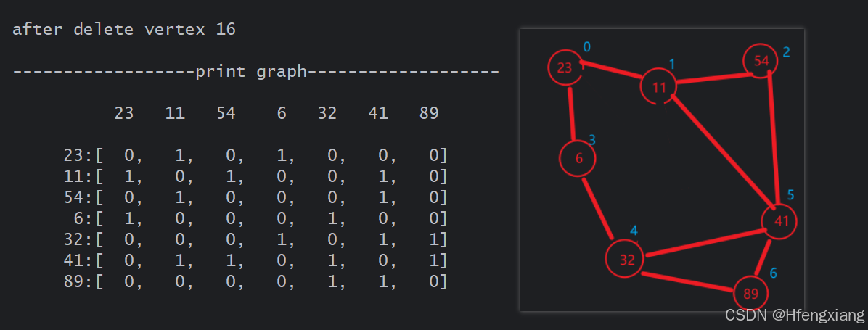Select blue index label 4 near node 32
Image resolution: width=868 pixels, height=330 pixels.
tap(633, 231)
